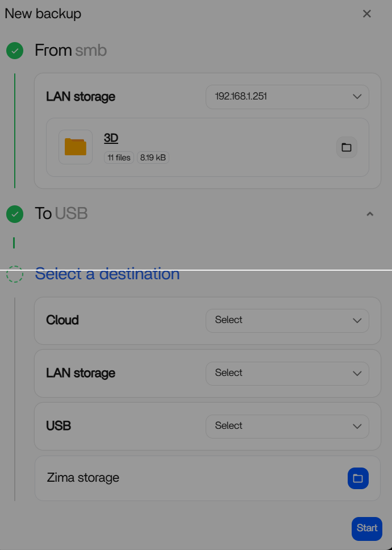Open the 192.168.1.251 LAN storage dropdown
Screen dimensions: 392x550
287,97
